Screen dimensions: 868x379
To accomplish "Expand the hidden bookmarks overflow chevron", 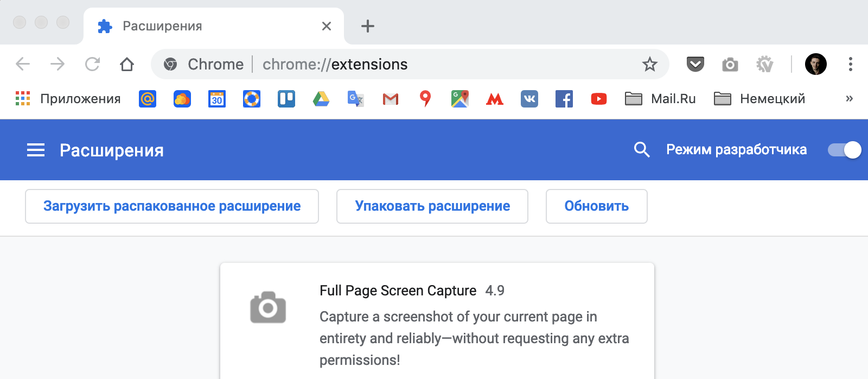I will [x=849, y=99].
